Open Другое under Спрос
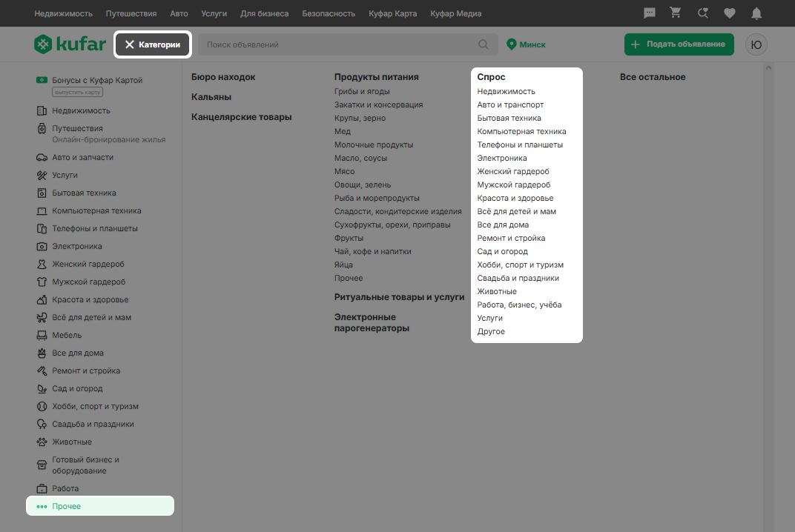The image size is (795, 532). (x=491, y=331)
